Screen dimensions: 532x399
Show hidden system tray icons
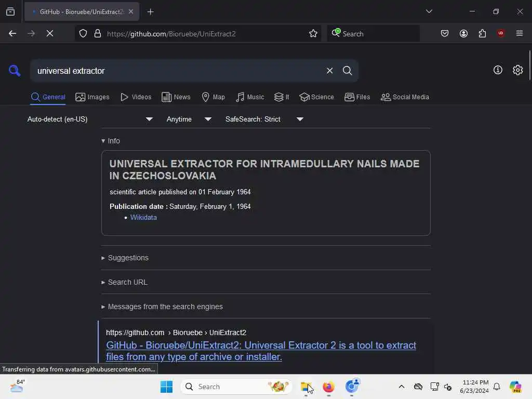click(402, 387)
